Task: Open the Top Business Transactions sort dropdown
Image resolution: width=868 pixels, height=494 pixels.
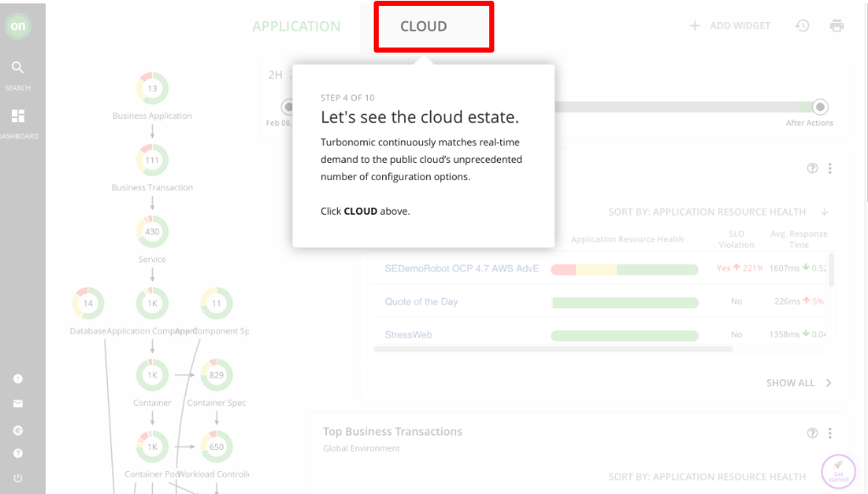Action: (707, 477)
